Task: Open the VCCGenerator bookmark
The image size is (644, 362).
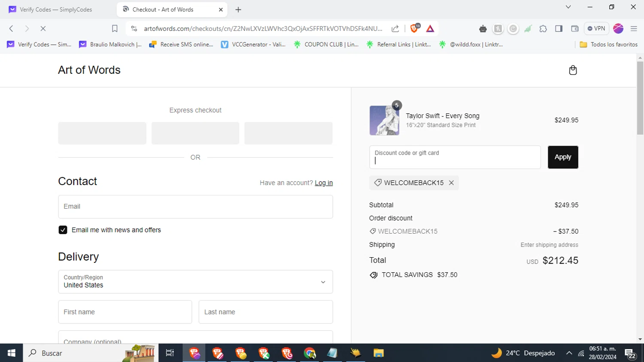Action: point(253,44)
